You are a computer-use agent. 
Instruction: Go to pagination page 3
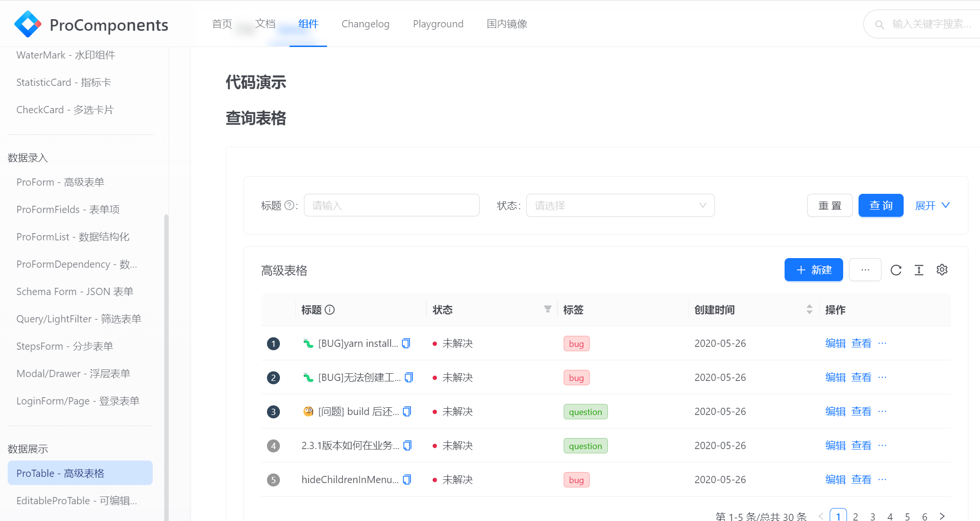click(873, 516)
